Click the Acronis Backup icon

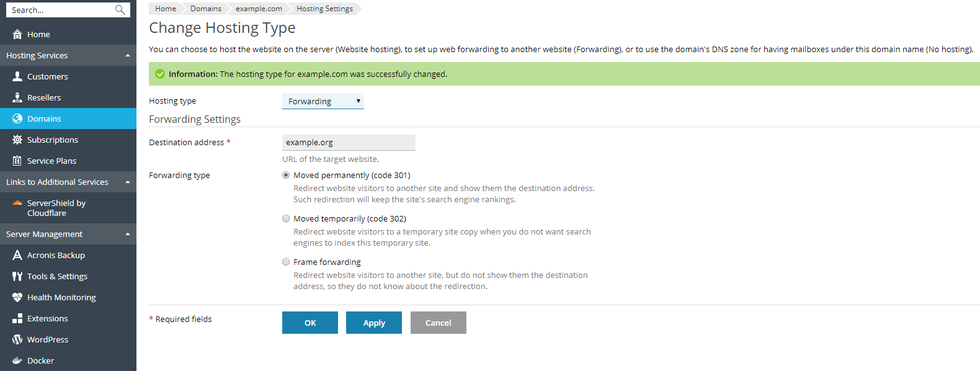click(x=17, y=255)
